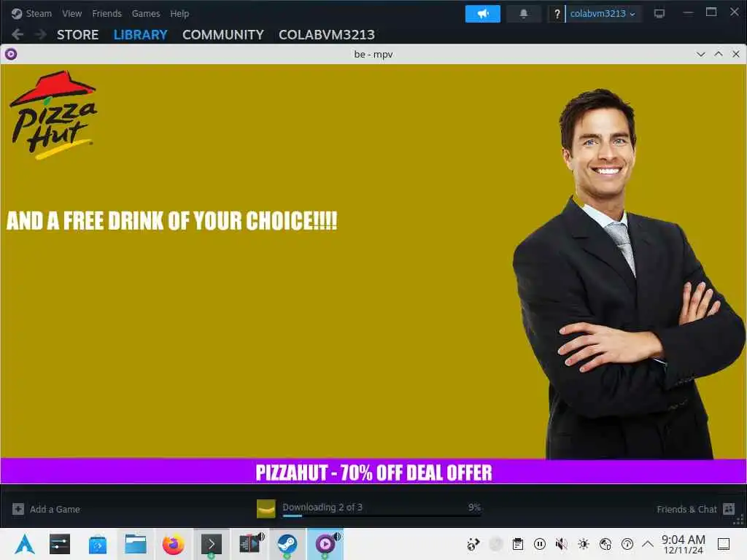Click the Steam back arrow
747x560 pixels.
coord(18,35)
